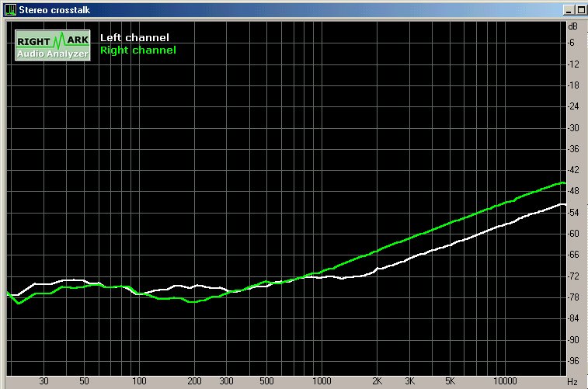Image resolution: width=588 pixels, height=389 pixels.
Task: Click the 5K frequency axis label
Action: 450,381
